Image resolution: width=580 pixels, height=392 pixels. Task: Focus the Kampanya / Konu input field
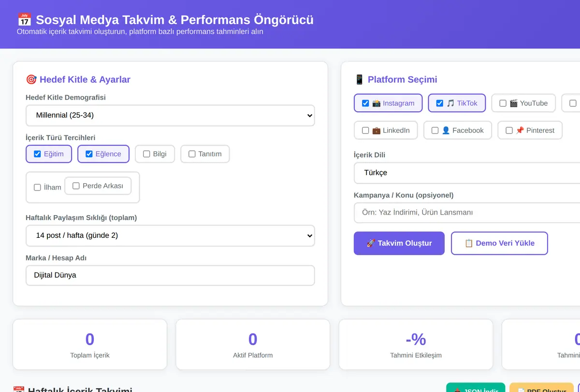[467, 212]
